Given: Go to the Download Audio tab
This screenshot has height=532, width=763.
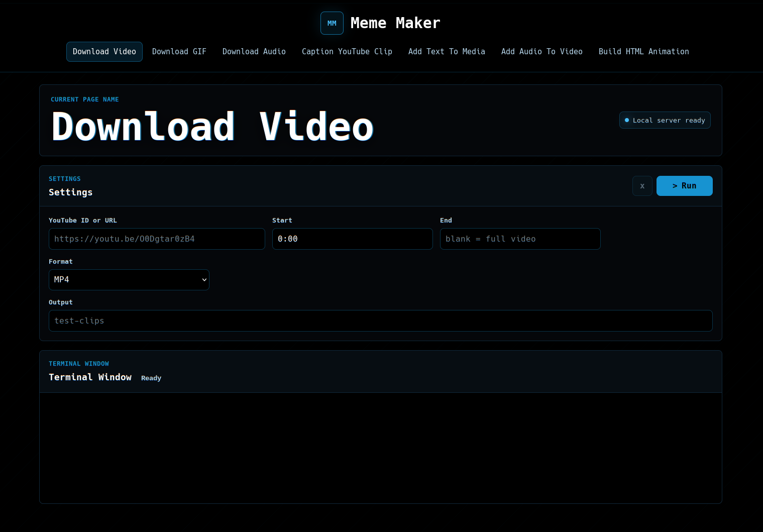Looking at the screenshot, I should [254, 52].
